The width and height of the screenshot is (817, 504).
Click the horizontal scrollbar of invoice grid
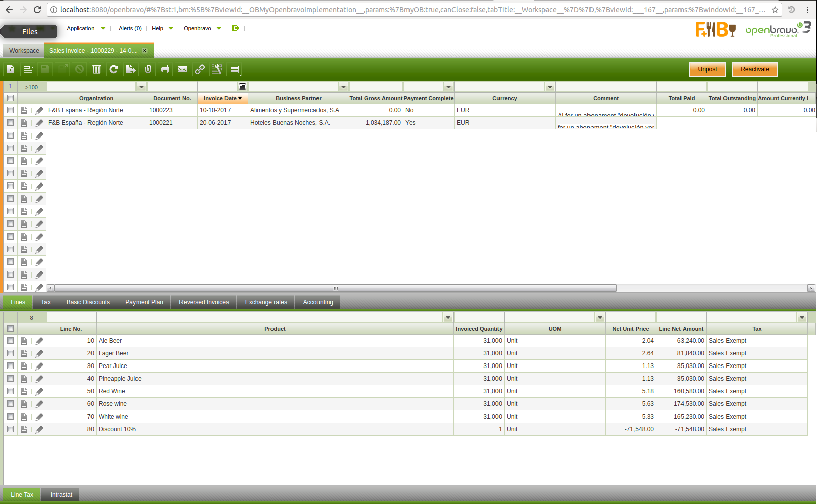pos(335,288)
